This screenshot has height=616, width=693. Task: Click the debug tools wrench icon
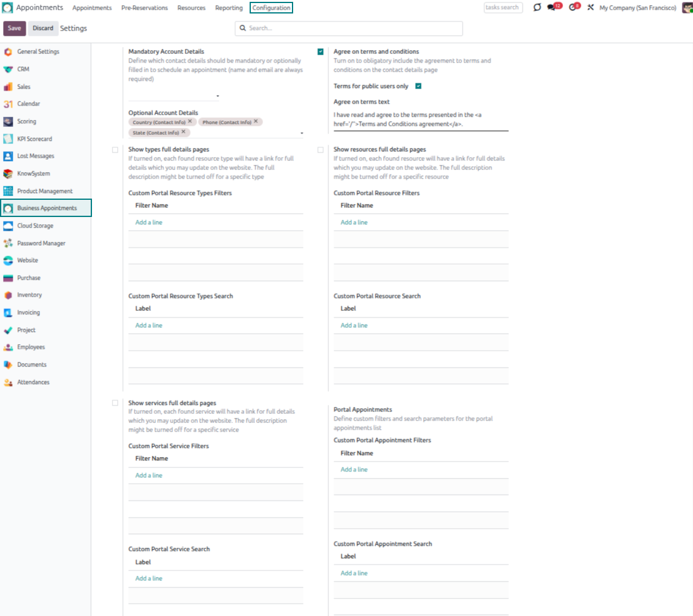click(591, 8)
